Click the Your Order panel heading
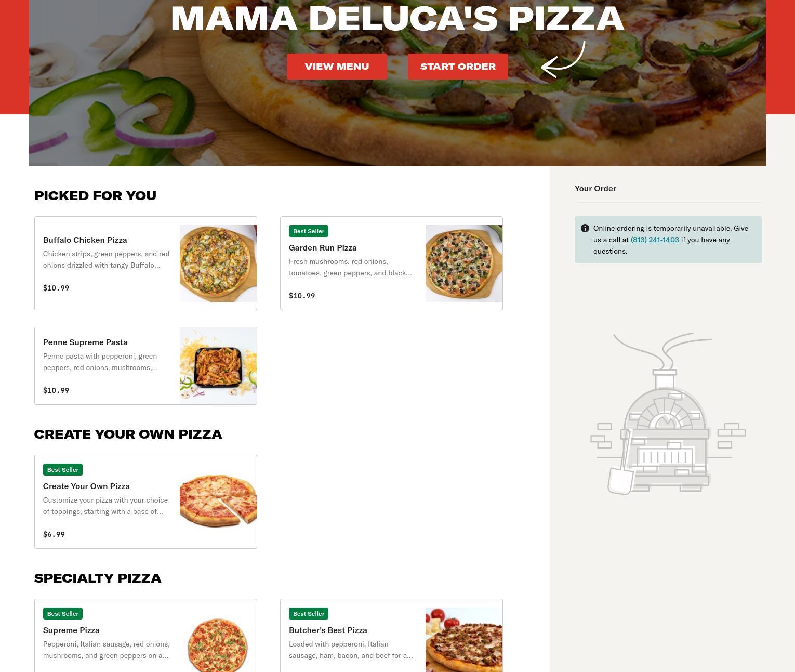 tap(595, 188)
